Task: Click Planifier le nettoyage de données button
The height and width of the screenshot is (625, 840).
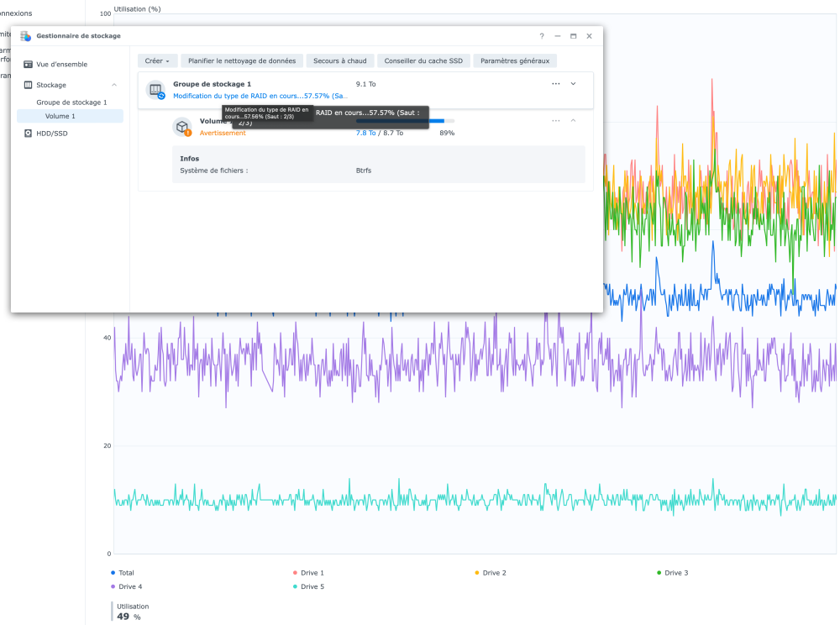Action: click(242, 61)
